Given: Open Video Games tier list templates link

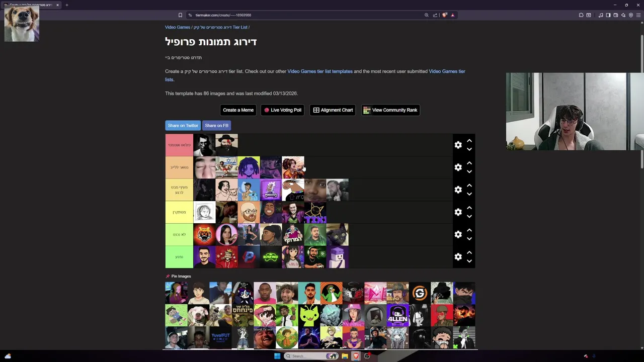Looking at the screenshot, I should (x=320, y=71).
